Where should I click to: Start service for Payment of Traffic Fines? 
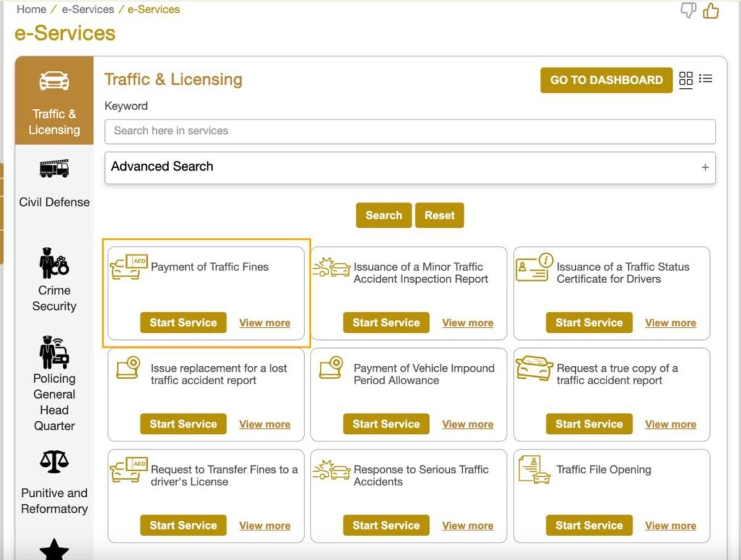pos(183,323)
